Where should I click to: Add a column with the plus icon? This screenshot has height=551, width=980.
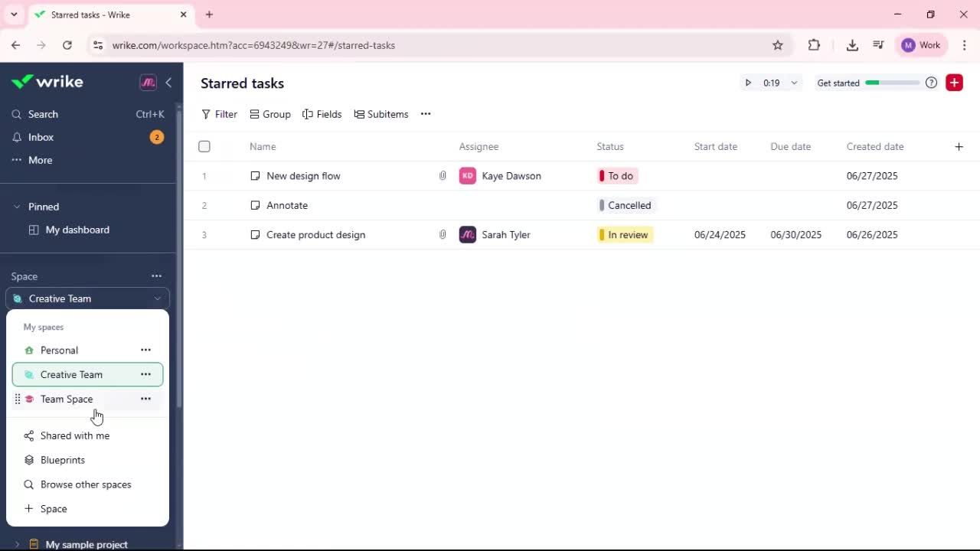[x=959, y=147]
